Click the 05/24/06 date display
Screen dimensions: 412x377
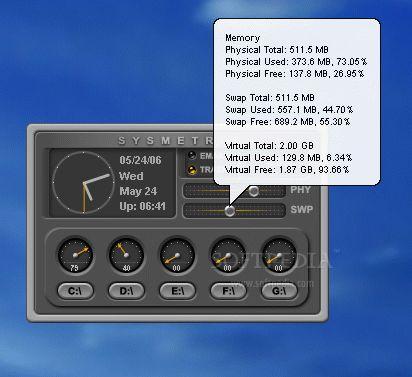[140, 160]
